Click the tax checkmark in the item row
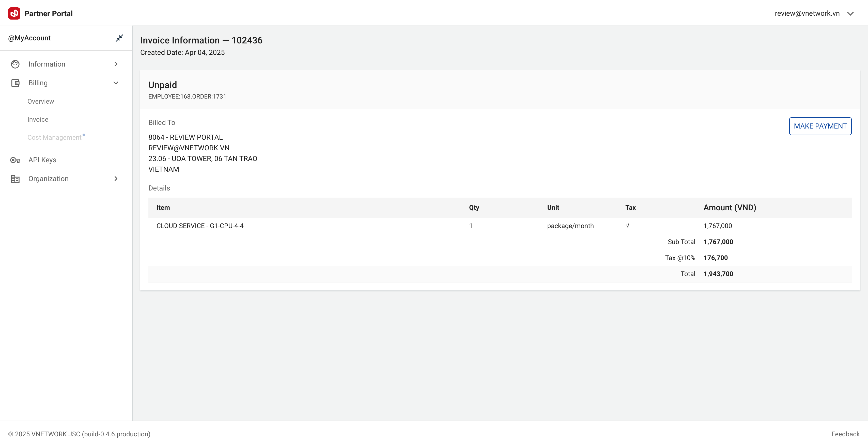Image resolution: width=868 pixels, height=446 pixels. tap(627, 226)
